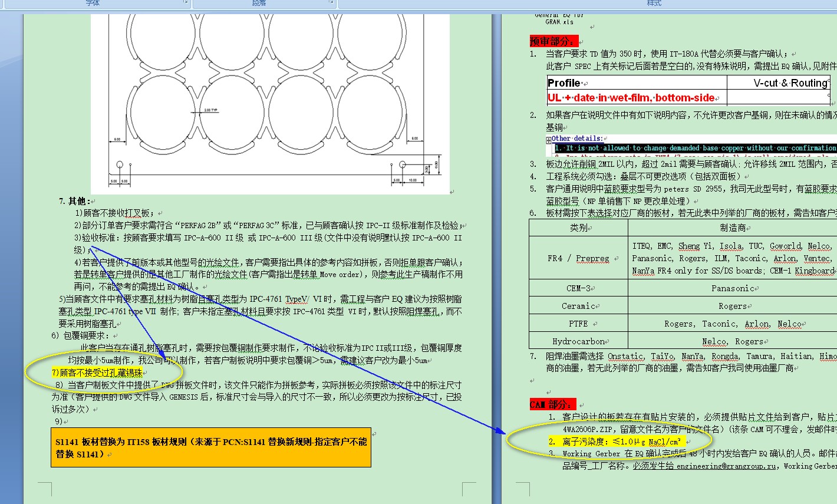Click the 'PTFE' table cell

578,324
